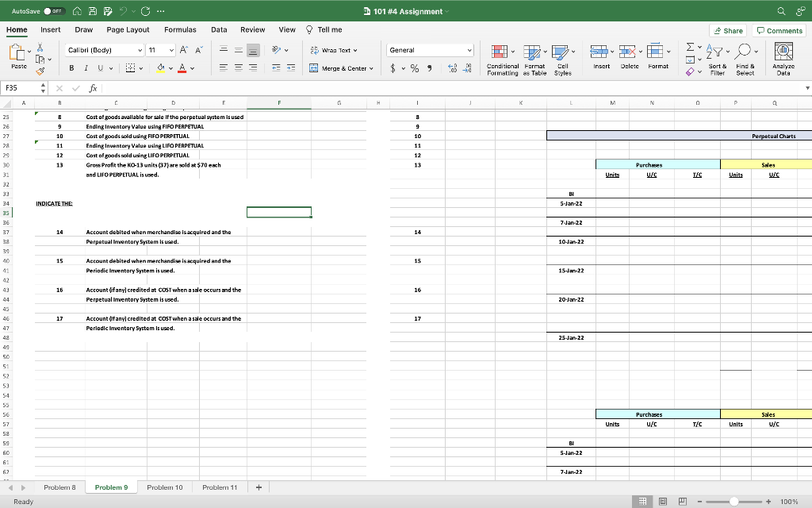
Task: Click the Cut scissors icon
Action: pos(40,48)
